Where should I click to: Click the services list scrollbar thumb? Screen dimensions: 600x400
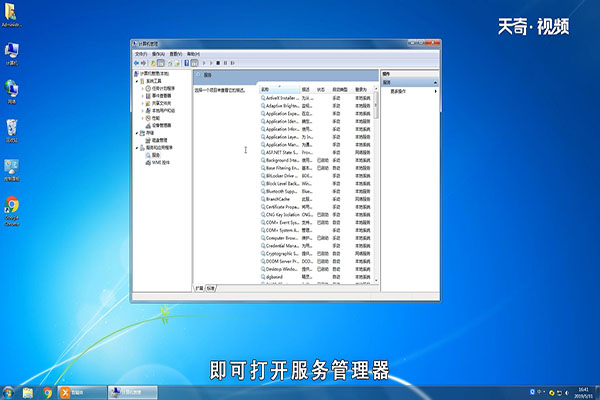376,104
